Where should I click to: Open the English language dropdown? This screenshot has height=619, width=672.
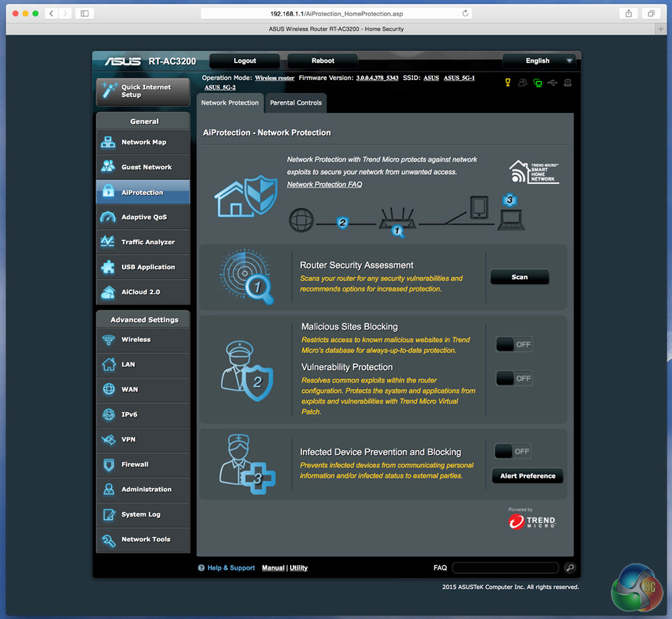point(539,61)
